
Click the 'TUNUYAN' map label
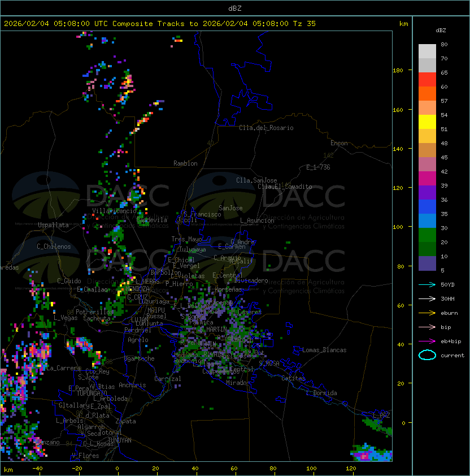(x=120, y=440)
